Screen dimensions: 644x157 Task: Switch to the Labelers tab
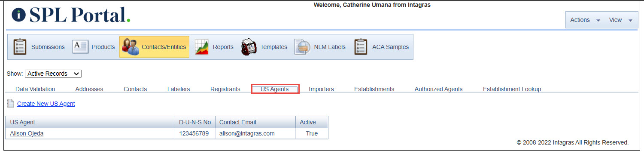point(179,89)
